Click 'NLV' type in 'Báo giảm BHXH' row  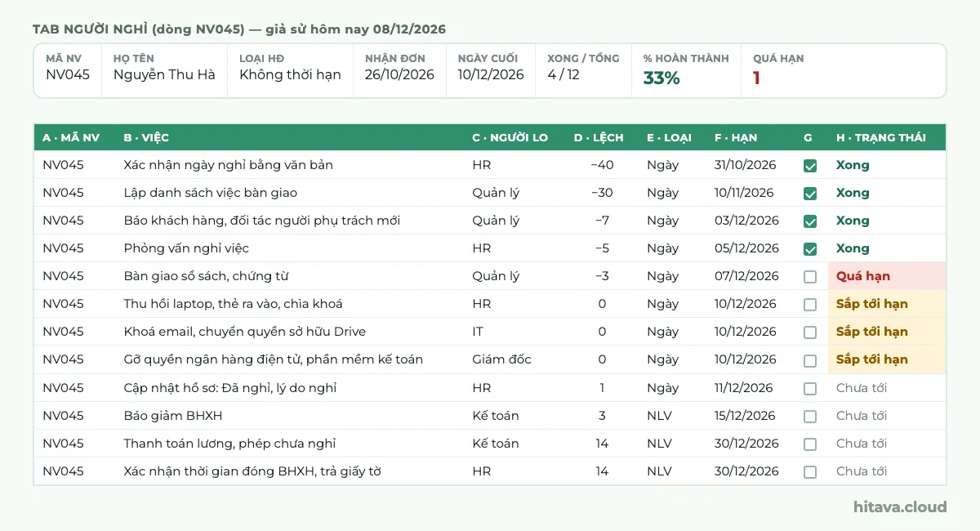(x=659, y=416)
